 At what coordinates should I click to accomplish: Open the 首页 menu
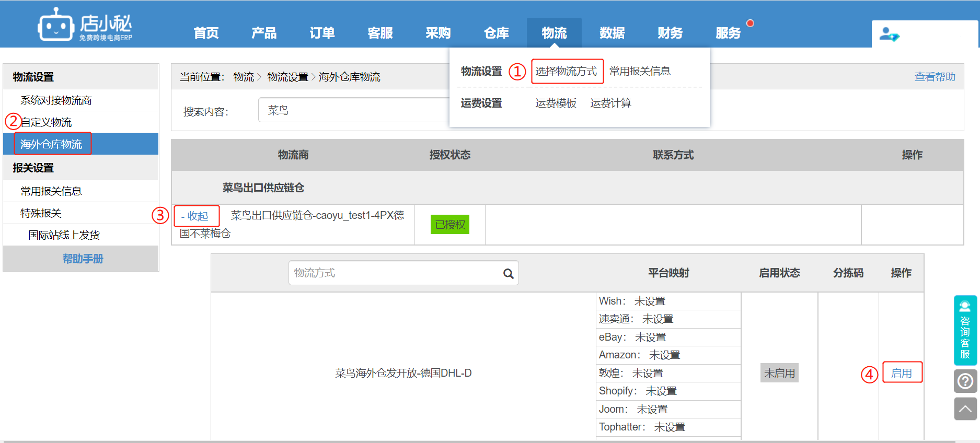coord(206,33)
